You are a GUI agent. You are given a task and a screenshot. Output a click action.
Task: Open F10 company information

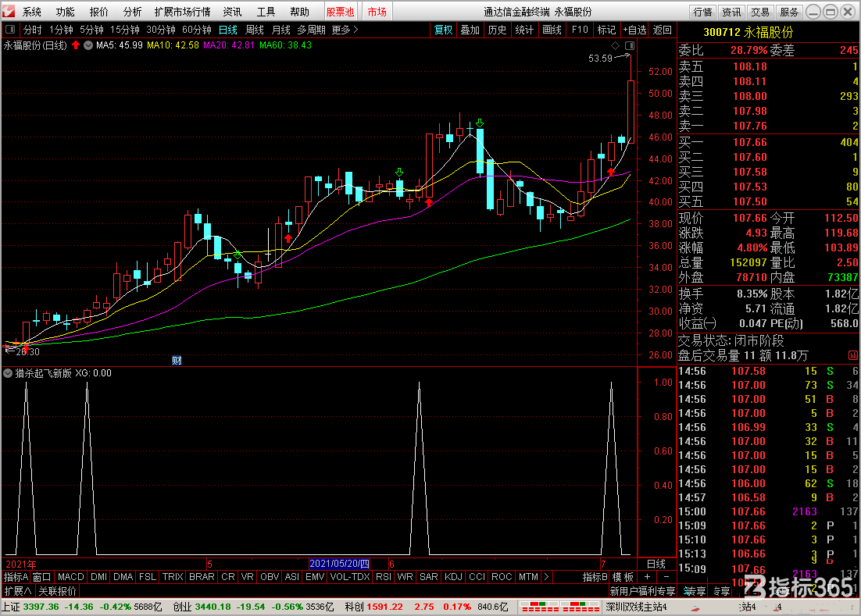(x=579, y=30)
